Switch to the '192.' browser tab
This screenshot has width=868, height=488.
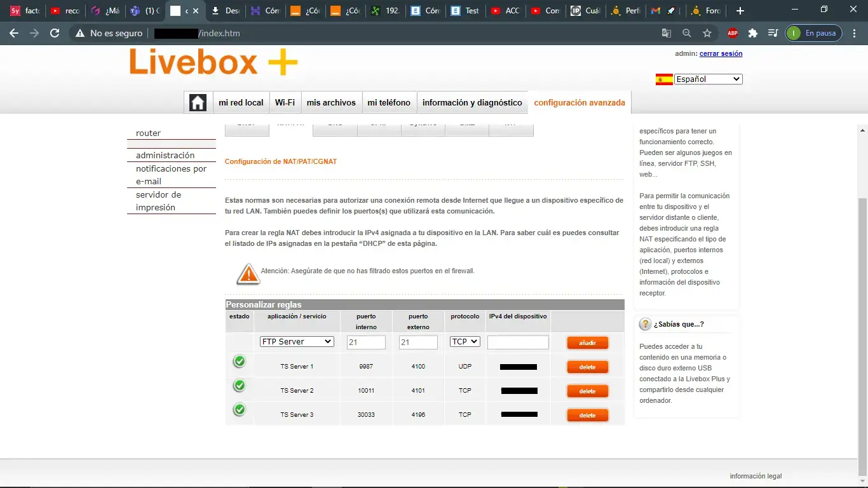point(385,11)
